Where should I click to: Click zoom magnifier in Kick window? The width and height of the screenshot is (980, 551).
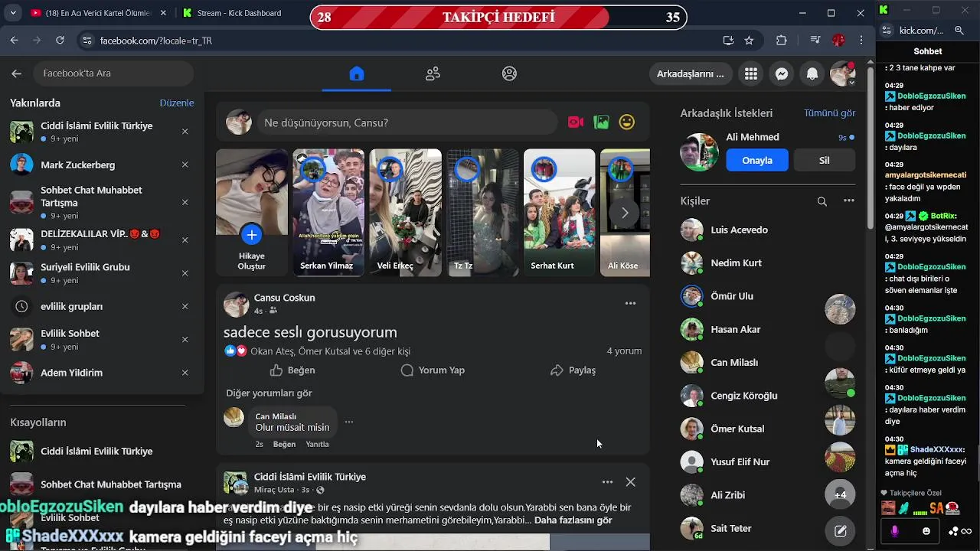coord(959,31)
